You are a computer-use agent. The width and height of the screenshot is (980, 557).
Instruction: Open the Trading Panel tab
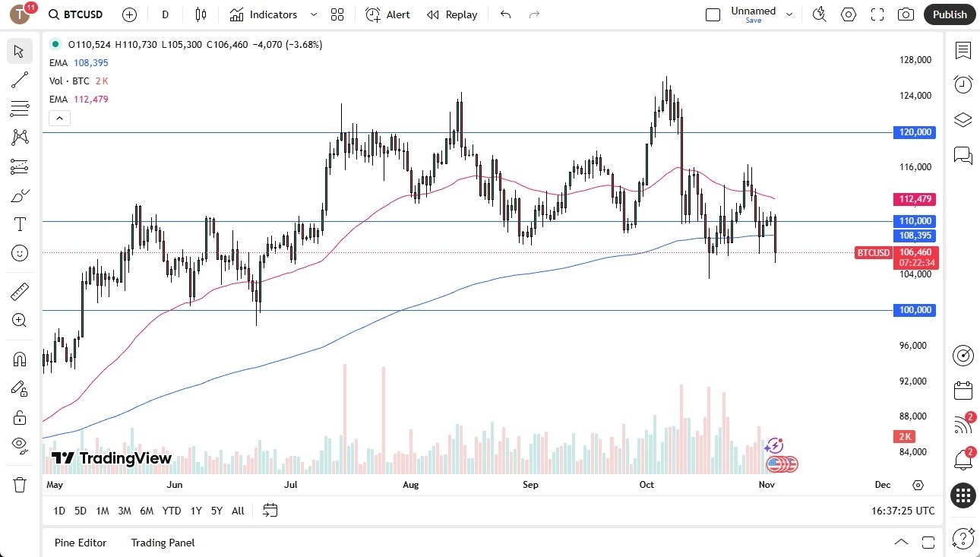(x=162, y=543)
